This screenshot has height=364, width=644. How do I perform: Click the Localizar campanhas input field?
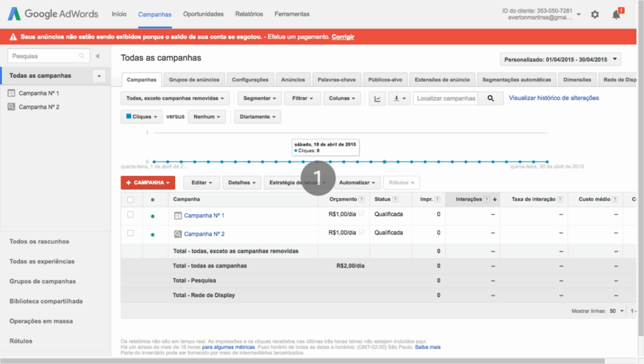(x=446, y=99)
